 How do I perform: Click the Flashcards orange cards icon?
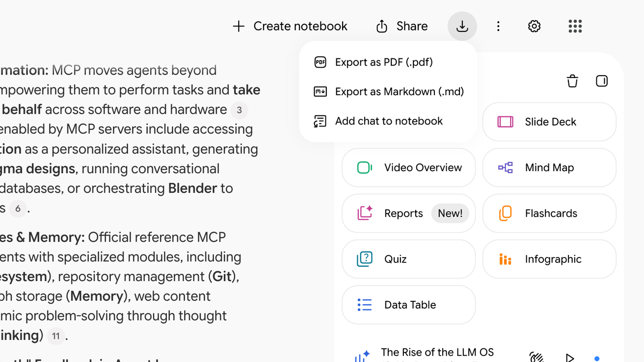(505, 213)
